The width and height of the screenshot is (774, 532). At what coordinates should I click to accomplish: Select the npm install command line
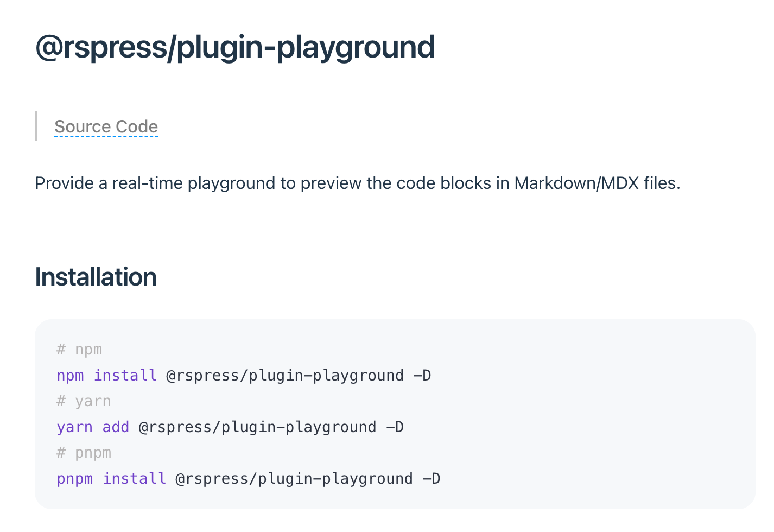pos(243,375)
